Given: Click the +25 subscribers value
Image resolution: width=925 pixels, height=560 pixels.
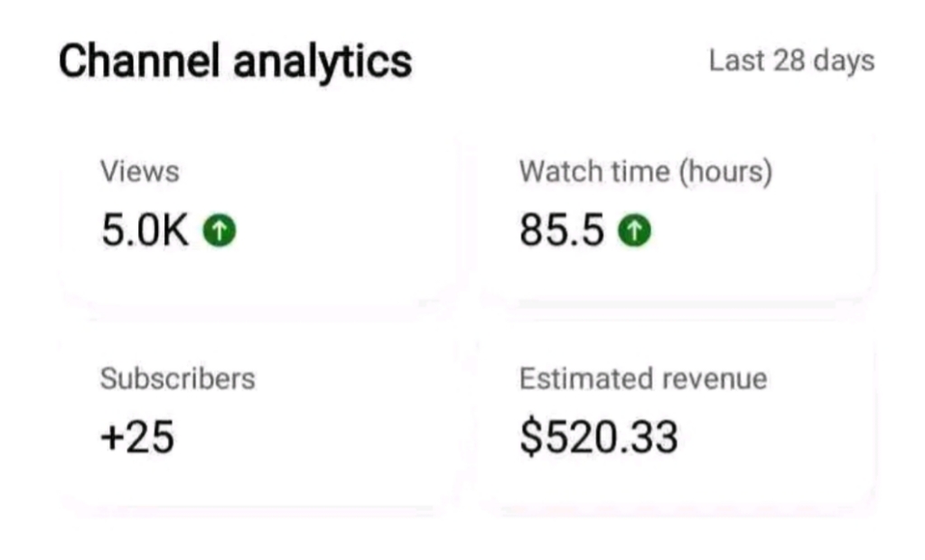Looking at the screenshot, I should (x=137, y=438).
